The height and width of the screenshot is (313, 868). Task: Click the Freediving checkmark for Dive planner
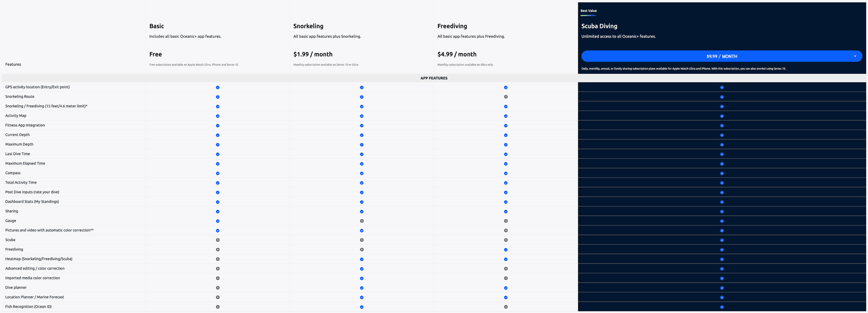506,288
